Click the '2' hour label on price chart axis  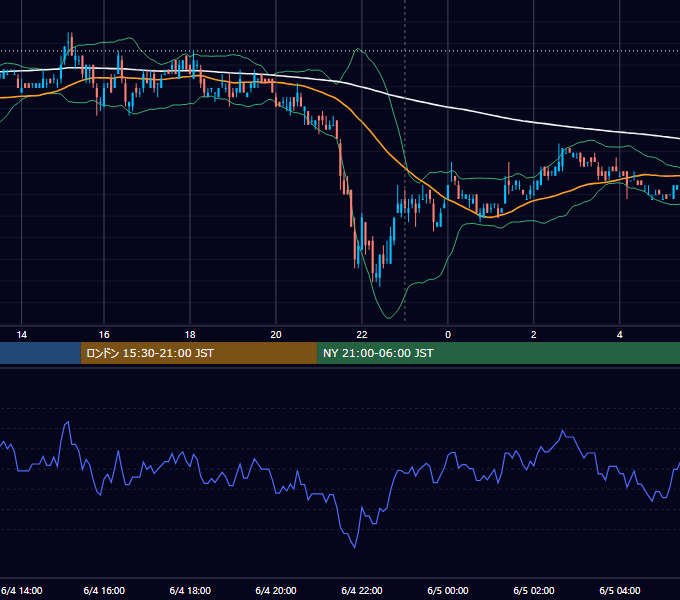[x=533, y=335]
